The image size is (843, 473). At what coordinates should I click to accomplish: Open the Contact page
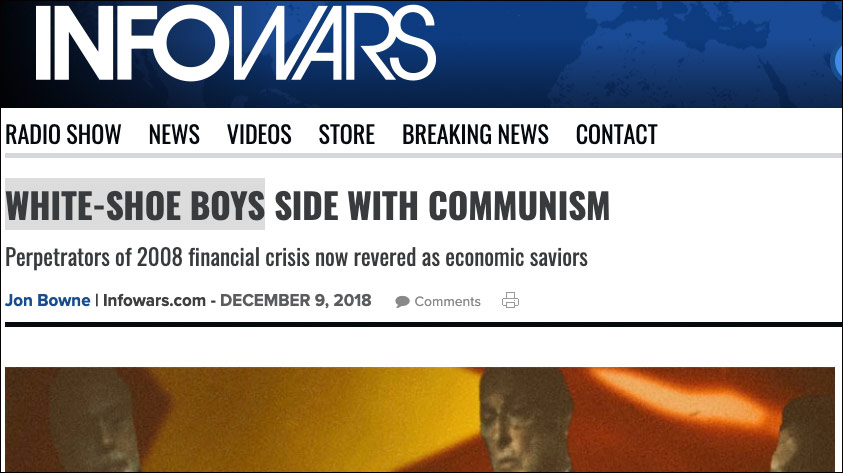coord(617,134)
